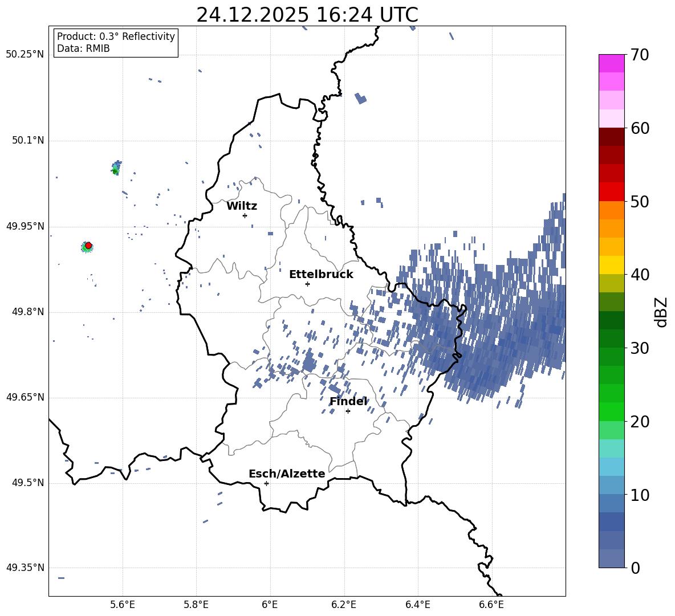This screenshot has height=616, width=675.
Task: Click the 49.35°N latitude label
Action: (25, 568)
